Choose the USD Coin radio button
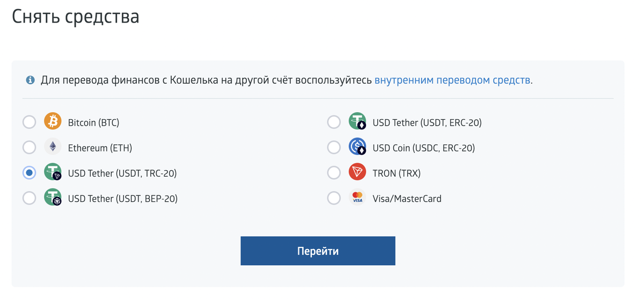This screenshot has width=644, height=299. (x=334, y=148)
